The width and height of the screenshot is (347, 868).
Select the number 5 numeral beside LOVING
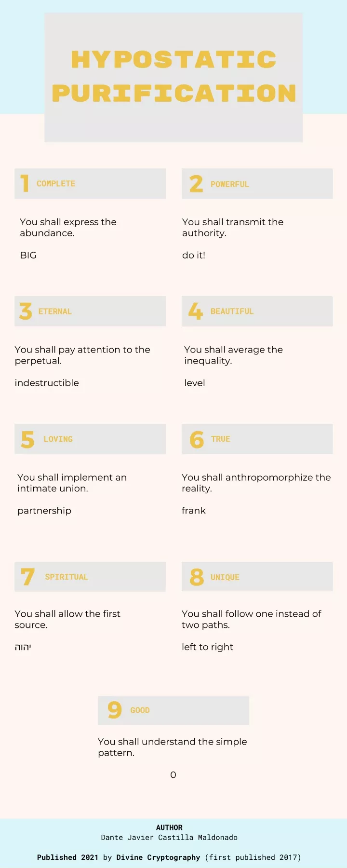pos(27,439)
